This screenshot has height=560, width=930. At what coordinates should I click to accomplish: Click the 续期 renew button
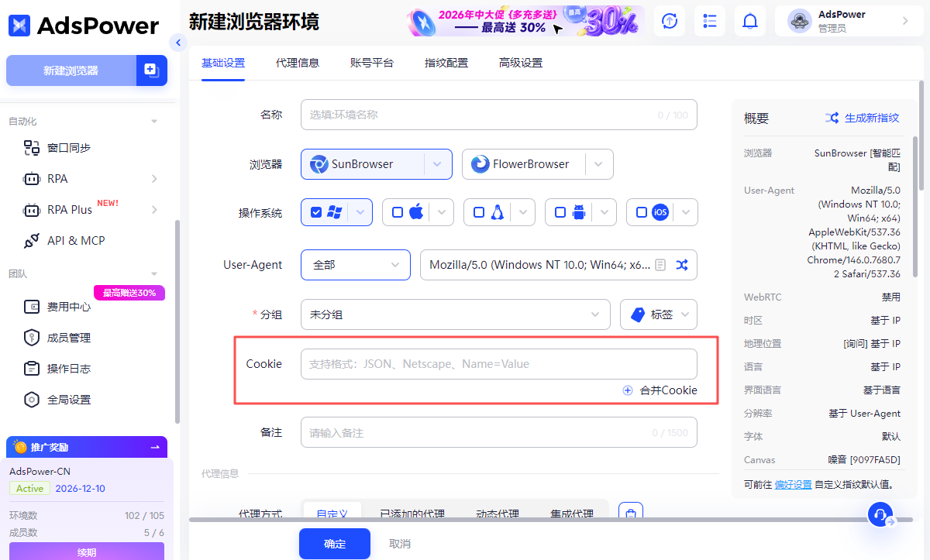coord(87,552)
